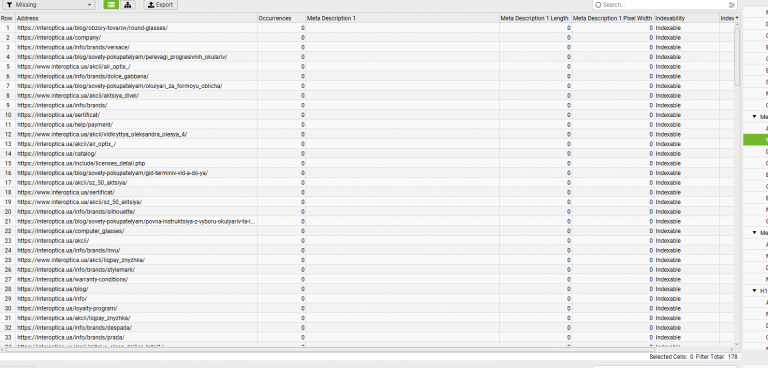Click the add column plus icon

(x=737, y=18)
